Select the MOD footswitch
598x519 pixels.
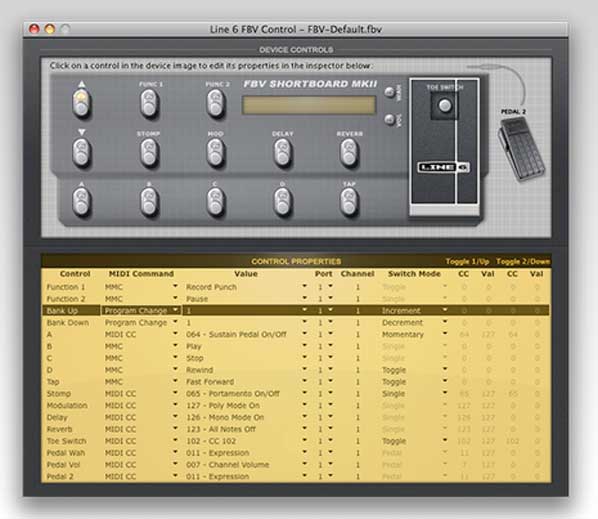[x=216, y=153]
